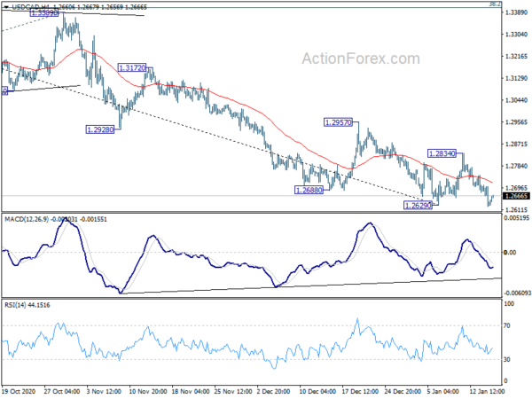532x399 pixels.
Task: Click the 17 Dec 12:00 time axis label
Action: coord(360,391)
